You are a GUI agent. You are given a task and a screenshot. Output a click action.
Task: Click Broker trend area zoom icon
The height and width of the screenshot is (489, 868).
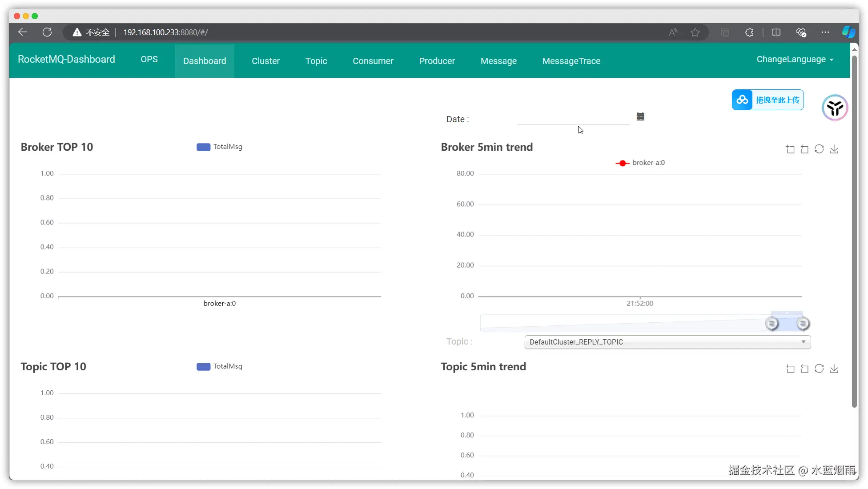(x=790, y=149)
